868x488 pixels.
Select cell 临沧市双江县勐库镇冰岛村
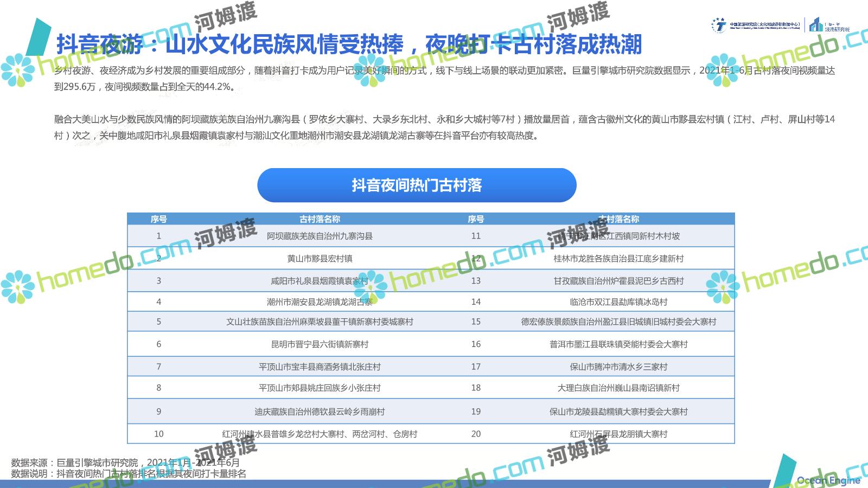[618, 302]
